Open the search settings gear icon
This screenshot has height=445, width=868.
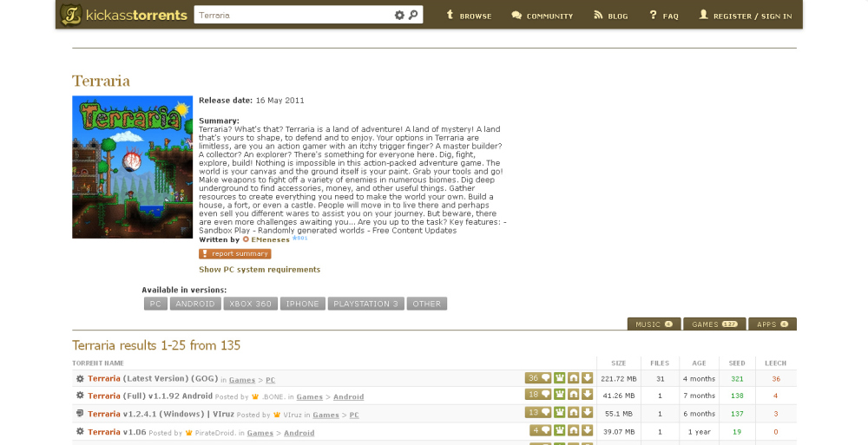399,15
